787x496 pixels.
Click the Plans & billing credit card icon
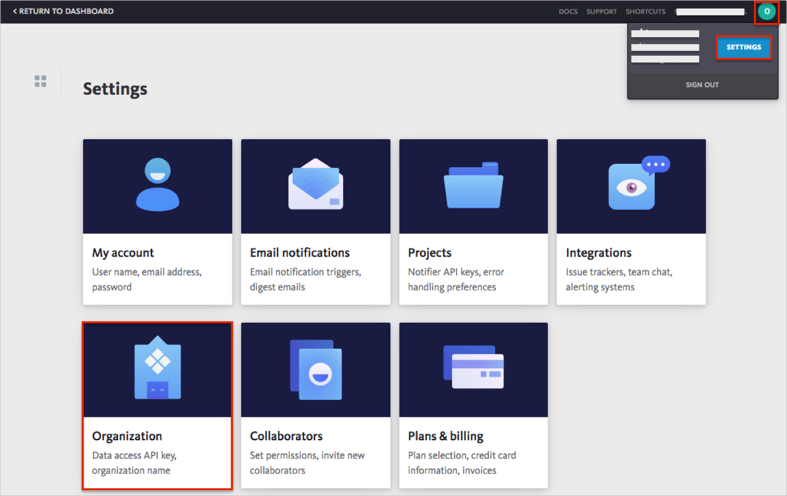(x=473, y=367)
